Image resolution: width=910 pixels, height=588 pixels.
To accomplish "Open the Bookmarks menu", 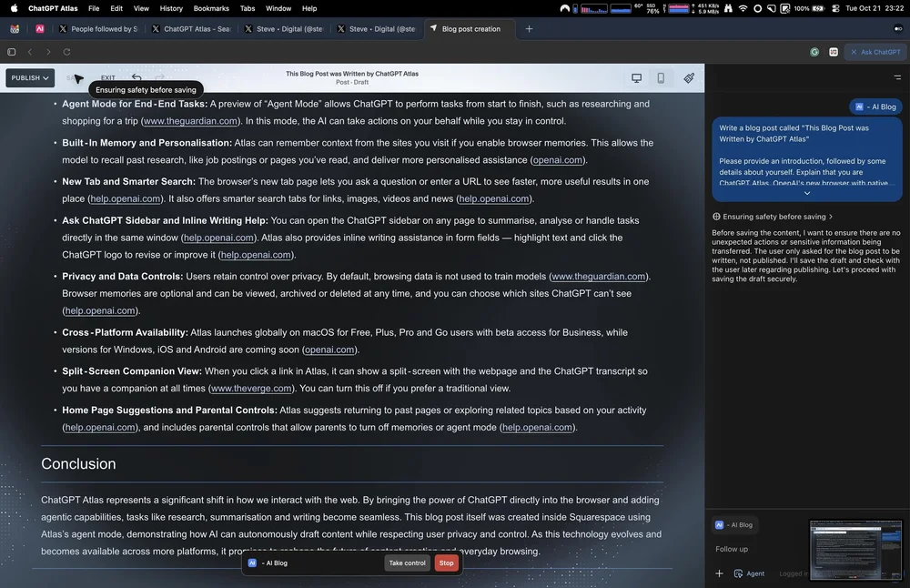I will (211, 8).
